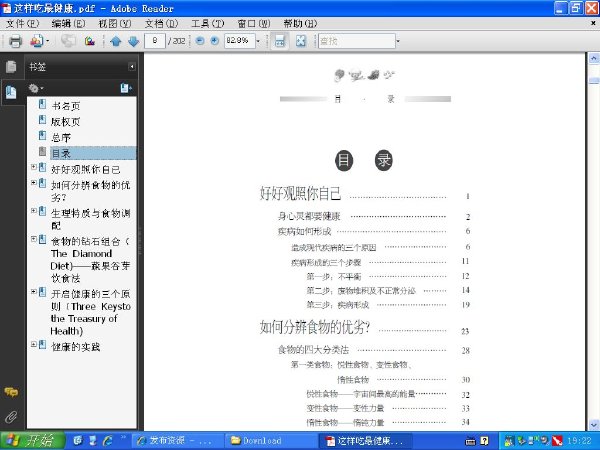Expand the 好好观照你自己 bookmark node
The width and height of the screenshot is (600, 450).
(34, 167)
